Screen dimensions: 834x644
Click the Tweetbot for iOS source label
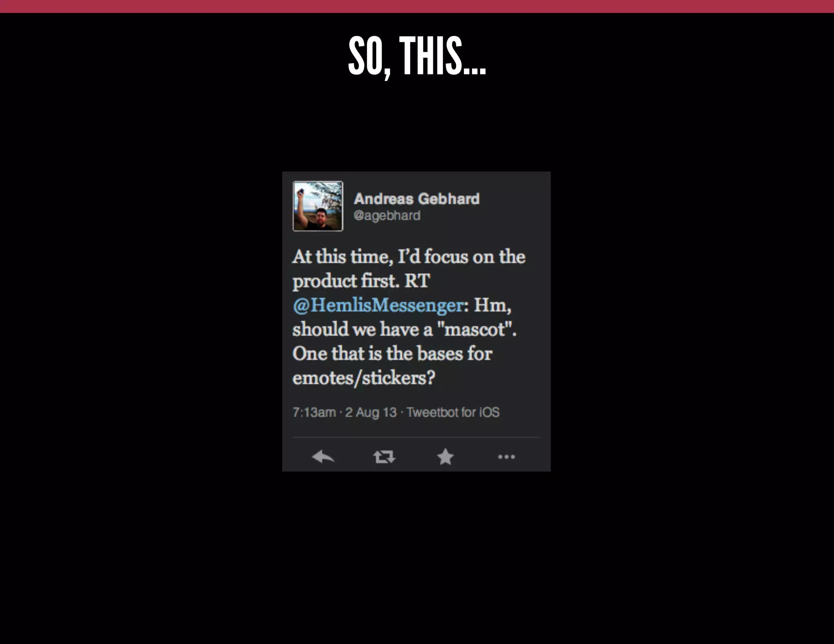pos(453,412)
